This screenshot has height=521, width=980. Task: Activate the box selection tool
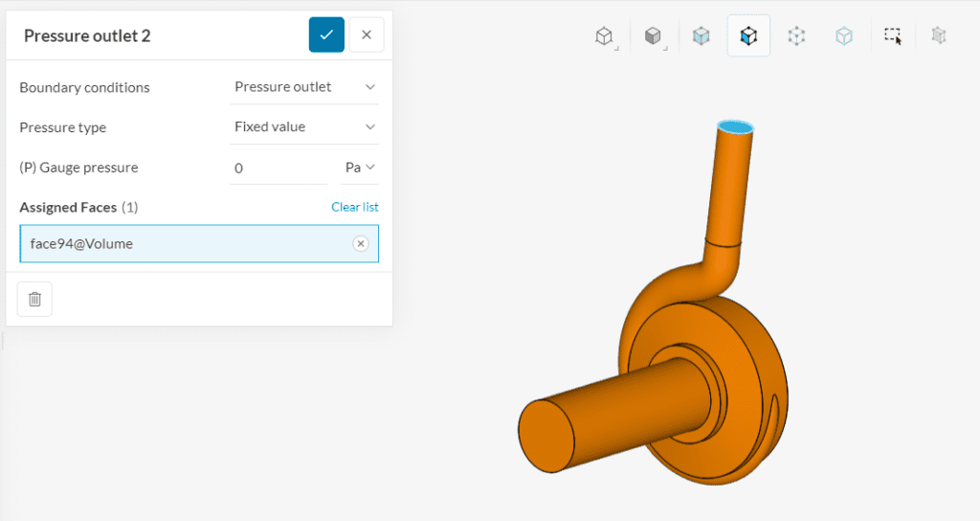(892, 36)
